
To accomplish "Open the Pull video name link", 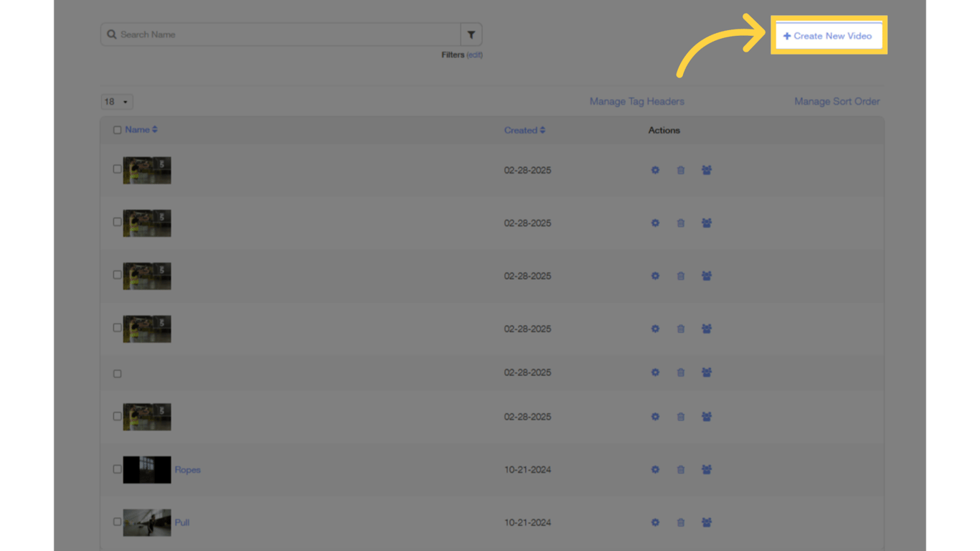I will (x=182, y=523).
